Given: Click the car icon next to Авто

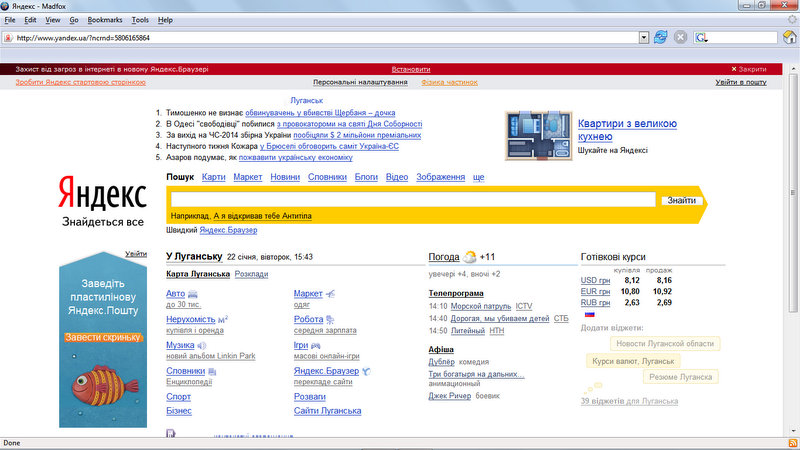Looking at the screenshot, I should coord(192,294).
